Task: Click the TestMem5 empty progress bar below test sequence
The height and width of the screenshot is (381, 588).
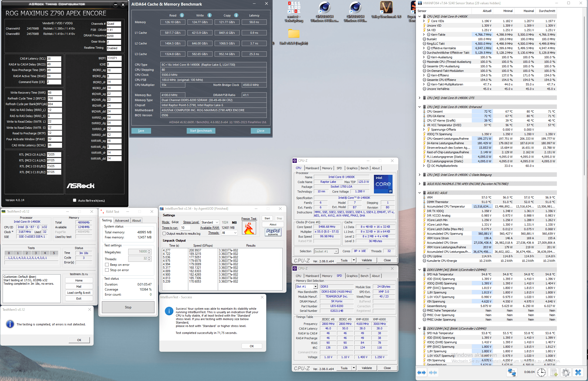Action: point(31,263)
